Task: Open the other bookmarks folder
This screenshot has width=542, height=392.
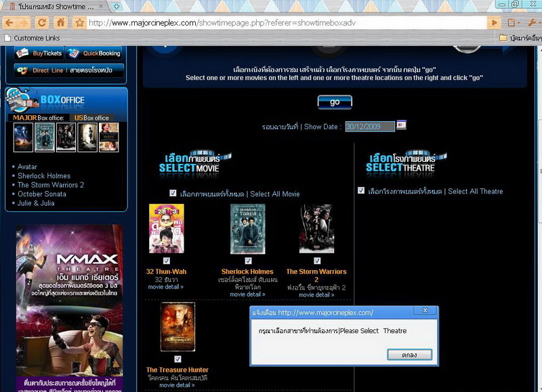Action: coord(520,38)
